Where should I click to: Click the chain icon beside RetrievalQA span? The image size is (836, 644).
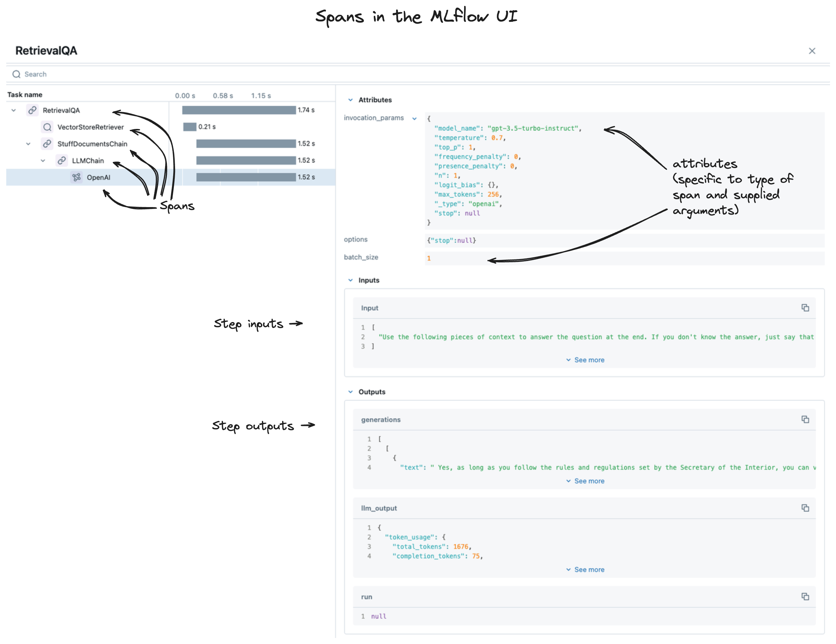point(32,110)
